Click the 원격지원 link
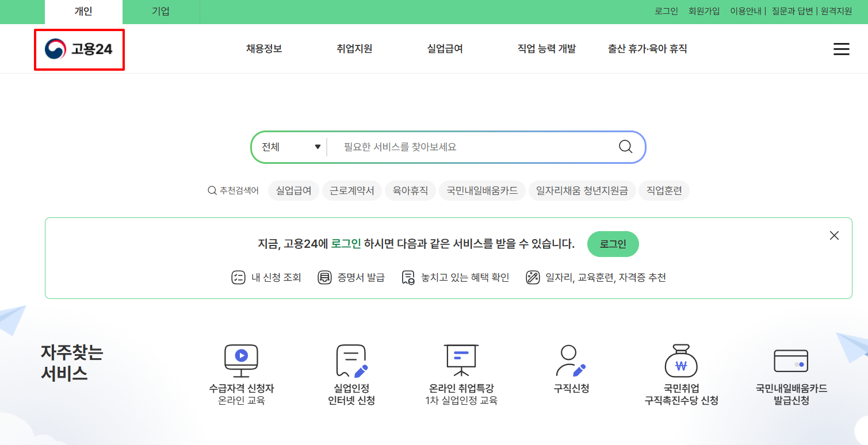The image size is (868, 445). click(836, 11)
